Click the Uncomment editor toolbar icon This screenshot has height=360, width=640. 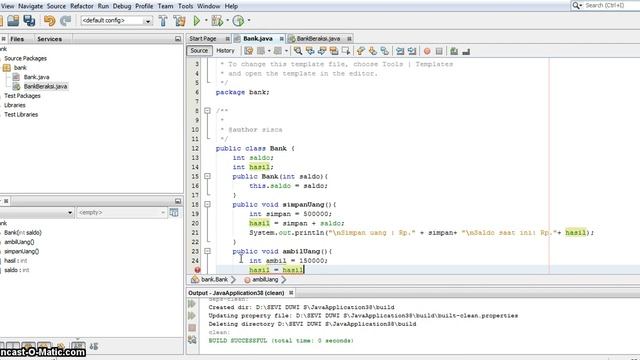point(466,51)
